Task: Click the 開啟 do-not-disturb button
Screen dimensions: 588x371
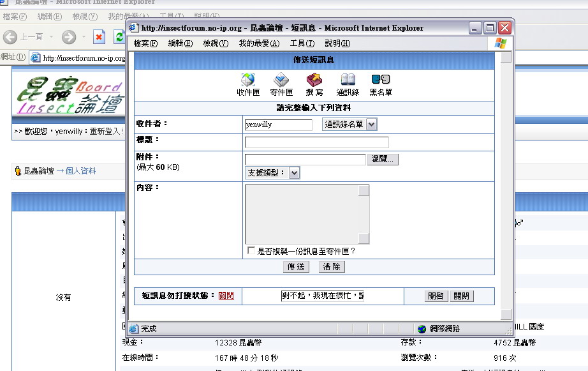Action: [x=436, y=296]
